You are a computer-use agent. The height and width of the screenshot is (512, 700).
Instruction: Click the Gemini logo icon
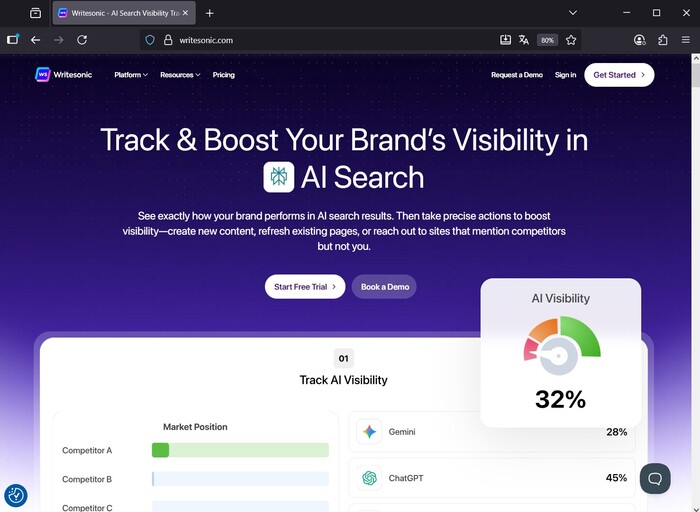(369, 432)
